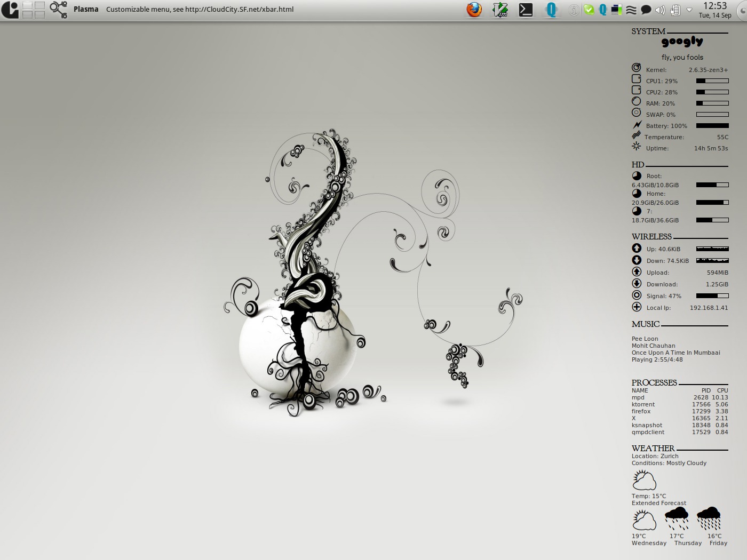
Task: Open the clock showing 12:53
Action: (715, 10)
